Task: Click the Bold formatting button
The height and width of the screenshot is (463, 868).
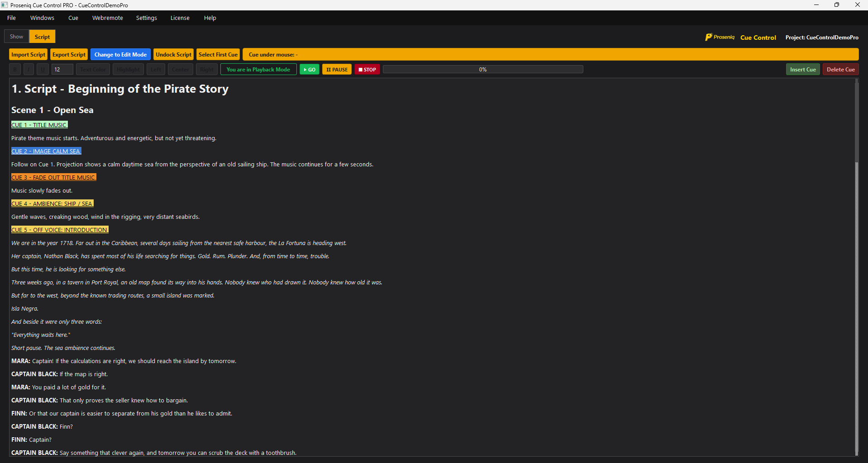Action: coord(15,69)
